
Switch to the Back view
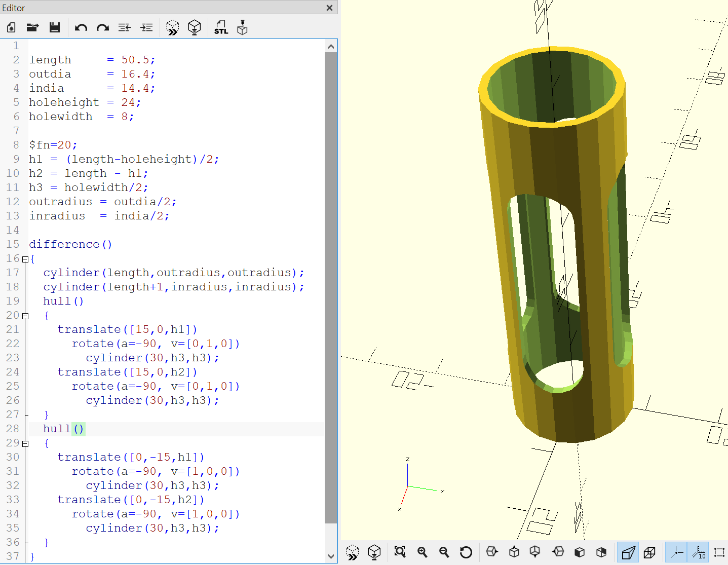[601, 552]
